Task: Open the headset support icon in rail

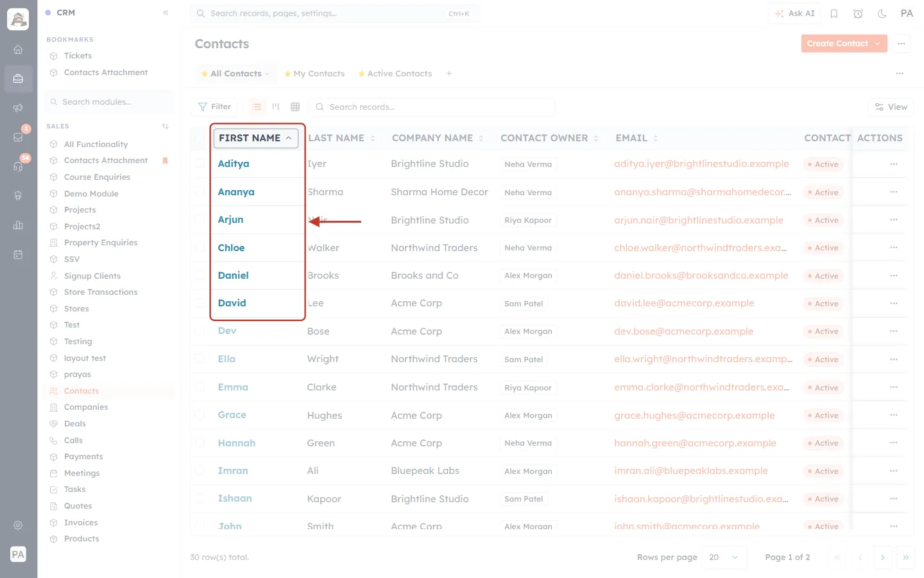Action: coord(18,166)
